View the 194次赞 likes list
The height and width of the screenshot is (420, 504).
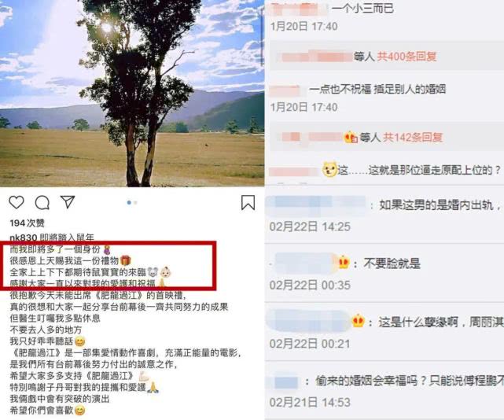click(x=27, y=223)
